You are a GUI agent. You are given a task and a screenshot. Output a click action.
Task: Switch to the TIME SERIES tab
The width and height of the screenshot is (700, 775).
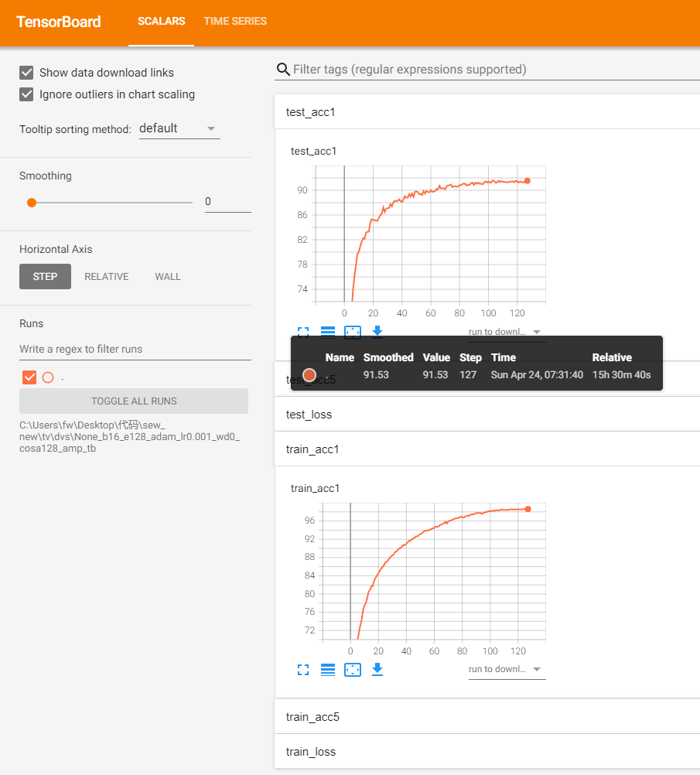235,22
